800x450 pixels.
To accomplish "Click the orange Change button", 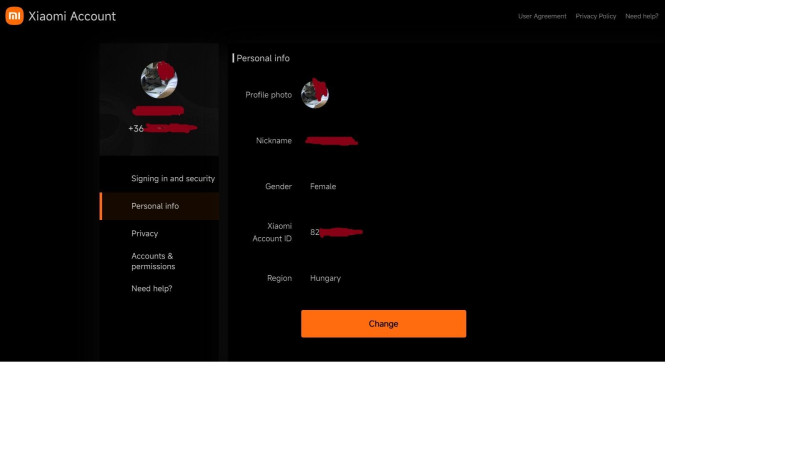I will pyautogui.click(x=383, y=323).
